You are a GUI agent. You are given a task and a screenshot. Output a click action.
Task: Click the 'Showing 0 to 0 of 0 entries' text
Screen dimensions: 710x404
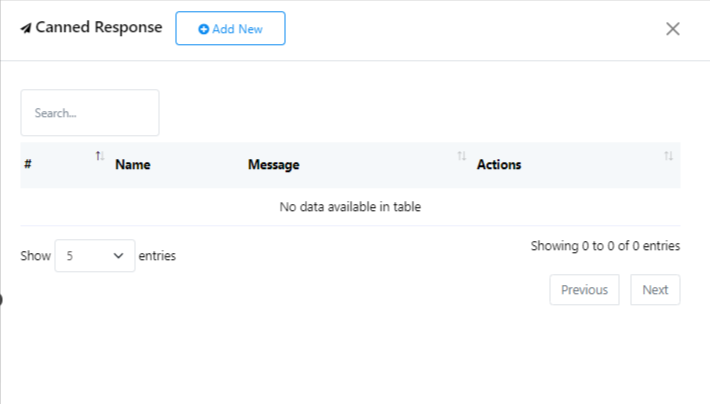(x=605, y=245)
